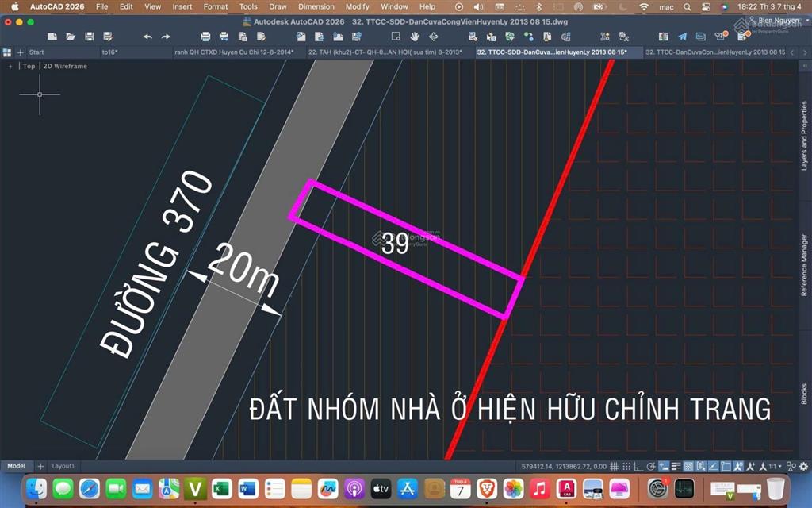Click the grid-view icon left of Start tab
Screen dimensions: 812x508
click(x=6, y=52)
